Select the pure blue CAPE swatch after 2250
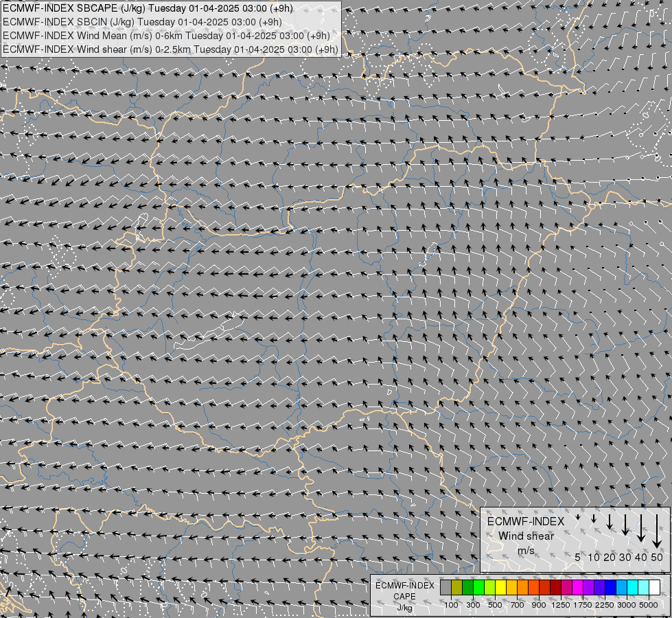This screenshot has height=618, width=672. coord(611,587)
